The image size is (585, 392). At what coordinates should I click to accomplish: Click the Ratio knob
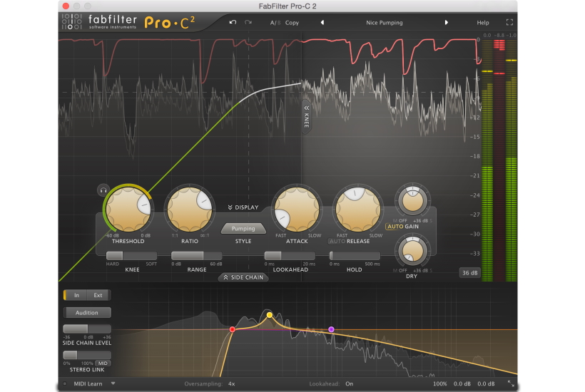(190, 209)
